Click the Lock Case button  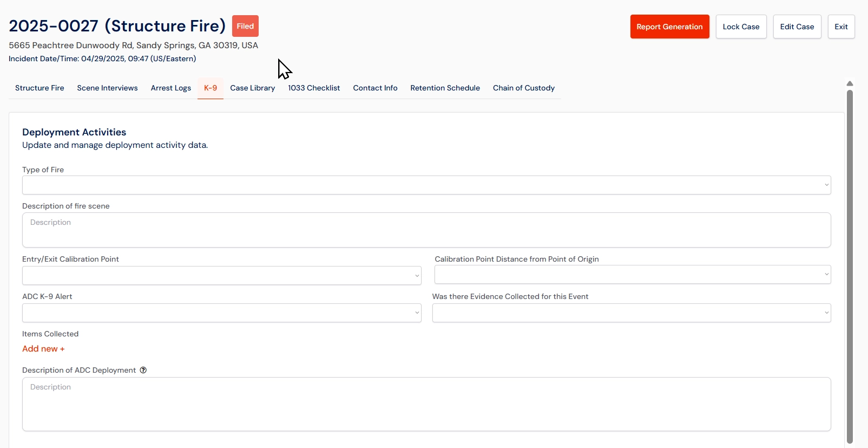click(741, 27)
